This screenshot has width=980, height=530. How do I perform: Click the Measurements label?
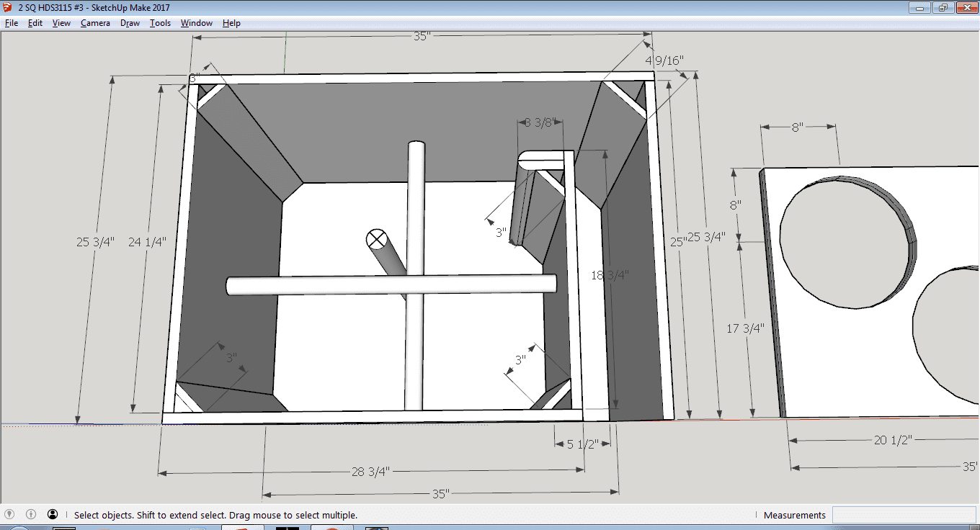795,515
